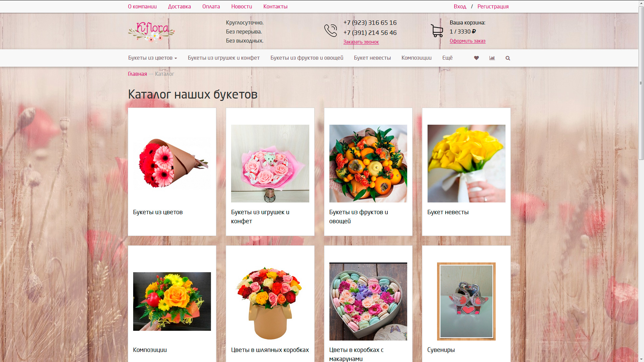
Task: Open the Доставка link
Action: click(x=179, y=6)
